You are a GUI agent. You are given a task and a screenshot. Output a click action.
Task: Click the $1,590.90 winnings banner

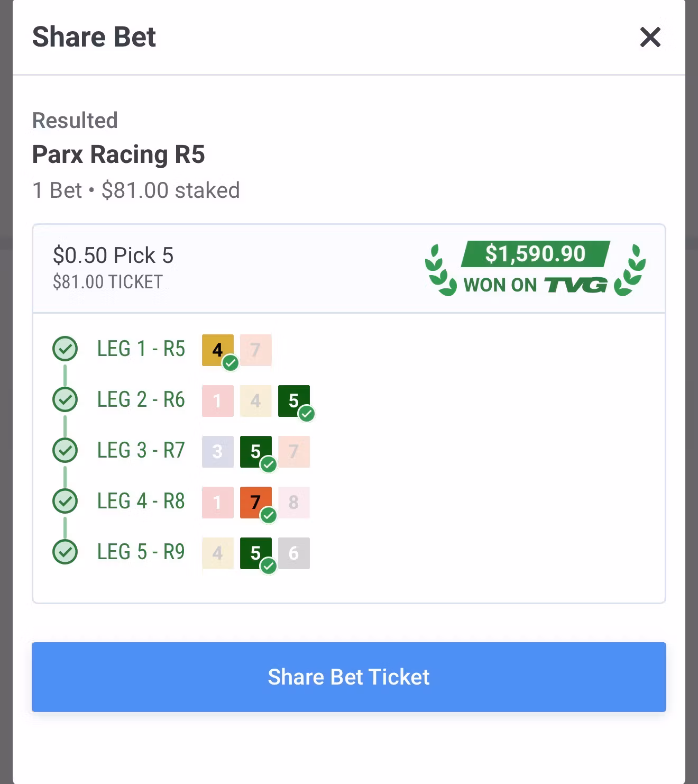click(x=535, y=254)
